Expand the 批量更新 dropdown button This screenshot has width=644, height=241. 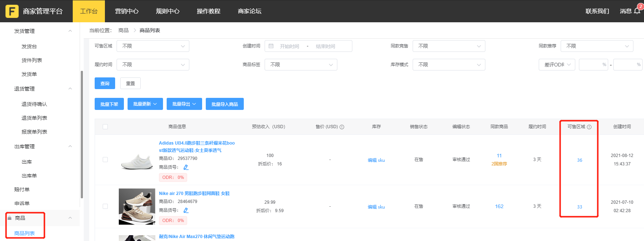pyautogui.click(x=145, y=104)
